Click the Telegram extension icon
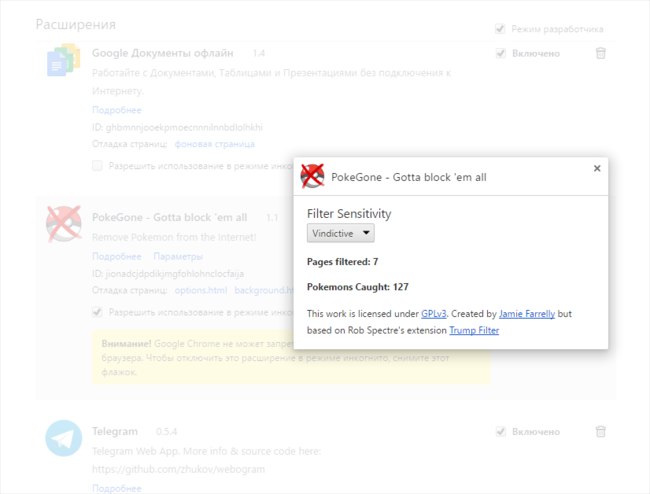 tap(63, 438)
